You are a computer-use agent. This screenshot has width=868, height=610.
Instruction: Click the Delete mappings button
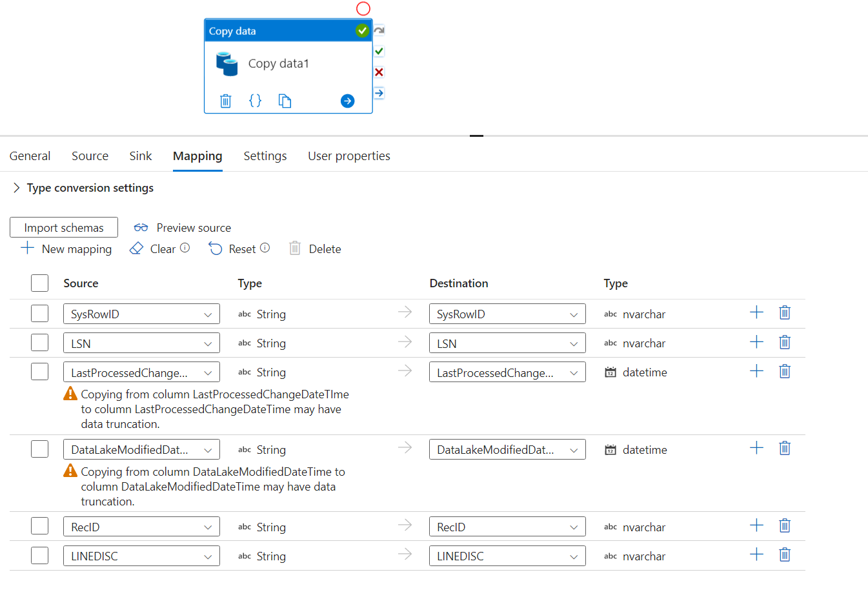click(315, 249)
